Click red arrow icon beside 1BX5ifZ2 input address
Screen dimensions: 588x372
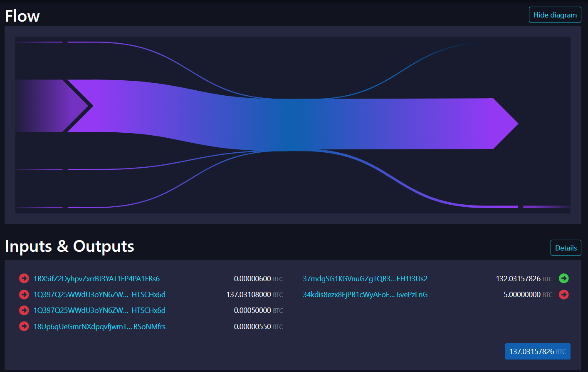point(24,278)
